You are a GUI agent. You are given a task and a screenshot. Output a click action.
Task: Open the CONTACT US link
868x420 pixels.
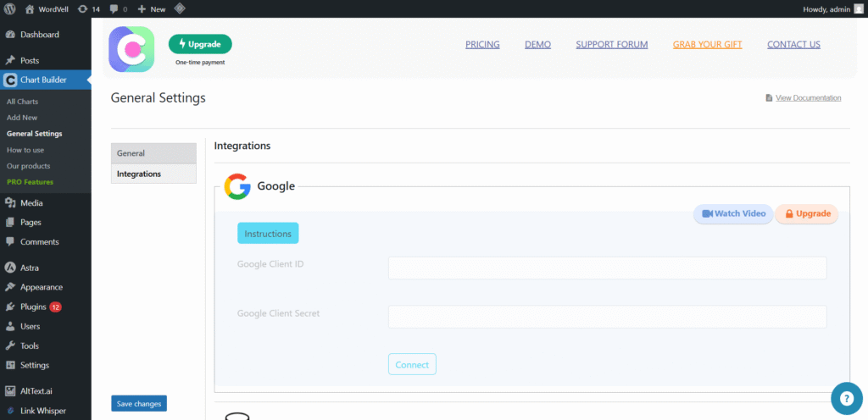pyautogui.click(x=793, y=45)
